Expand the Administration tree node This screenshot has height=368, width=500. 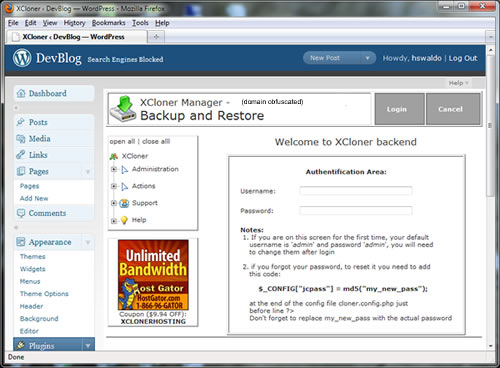[114, 170]
